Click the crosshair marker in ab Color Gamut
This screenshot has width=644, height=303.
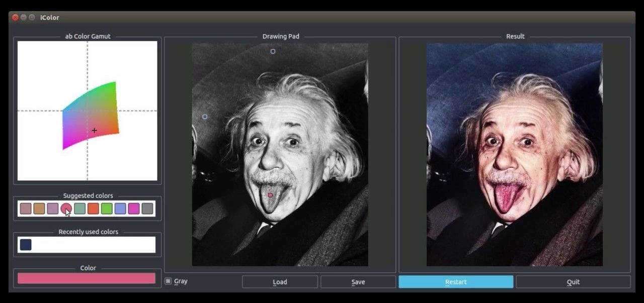[x=94, y=131]
